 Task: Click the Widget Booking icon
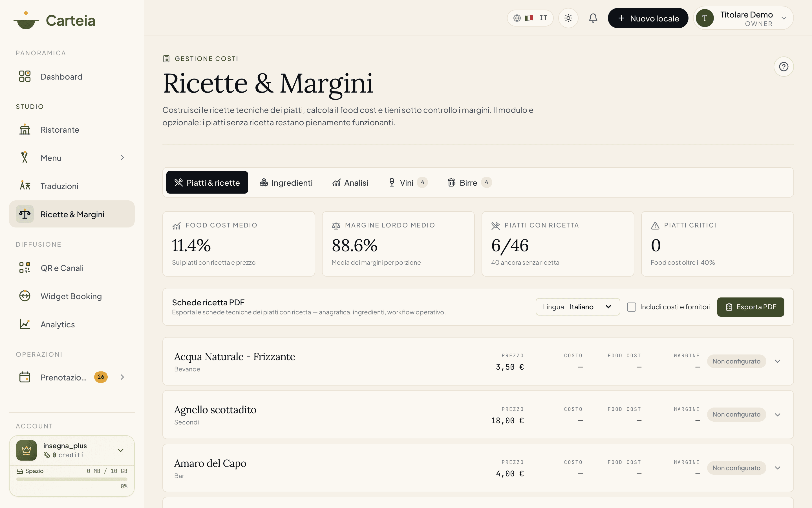click(x=25, y=296)
